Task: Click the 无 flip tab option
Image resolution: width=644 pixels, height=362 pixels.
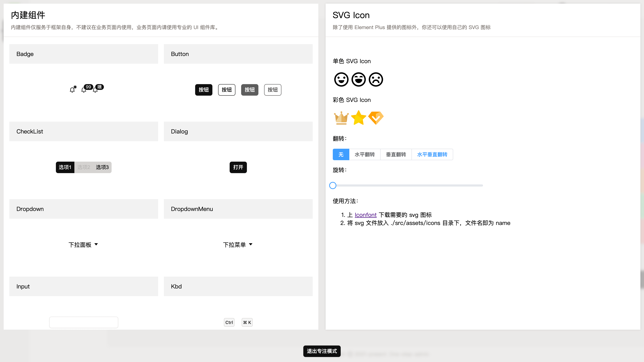Action: (341, 154)
